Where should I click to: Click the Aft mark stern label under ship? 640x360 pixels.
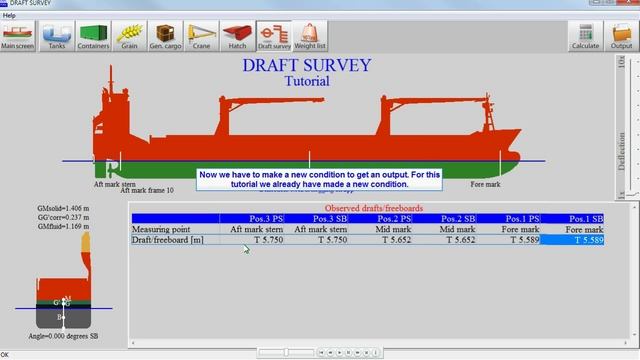pos(114,184)
